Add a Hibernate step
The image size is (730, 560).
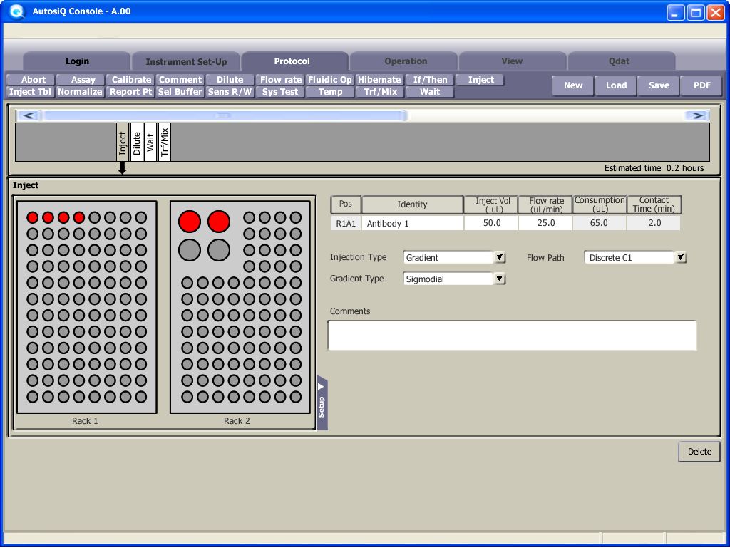(x=379, y=80)
